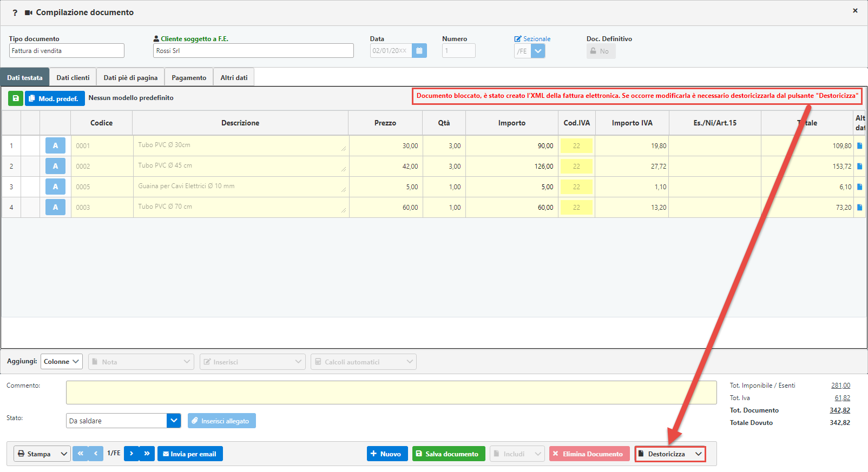Click the Sezionale edit link

tap(532, 39)
